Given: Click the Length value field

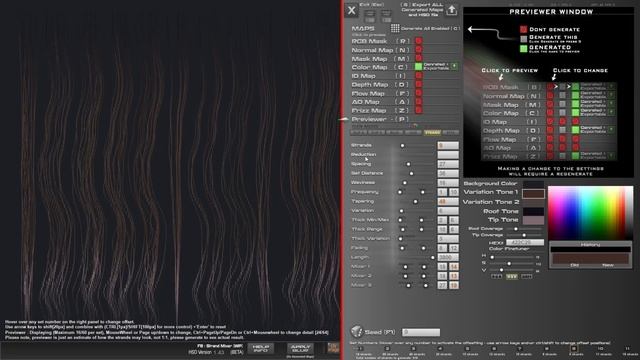Looking at the screenshot, I should click(x=448, y=258).
